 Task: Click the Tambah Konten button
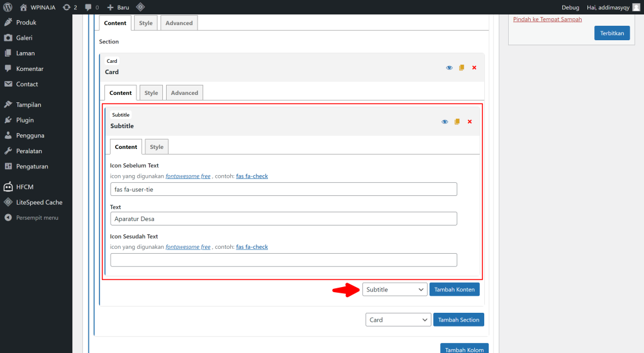[454, 290]
